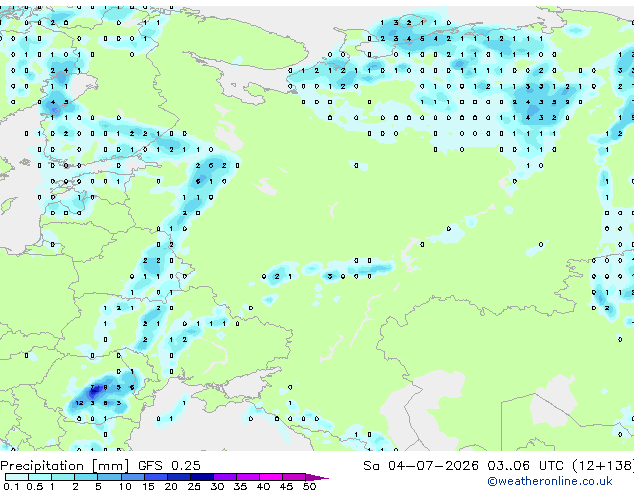
Task: Click the date text 'Sa 04-07-2026'
Action: pos(421,466)
